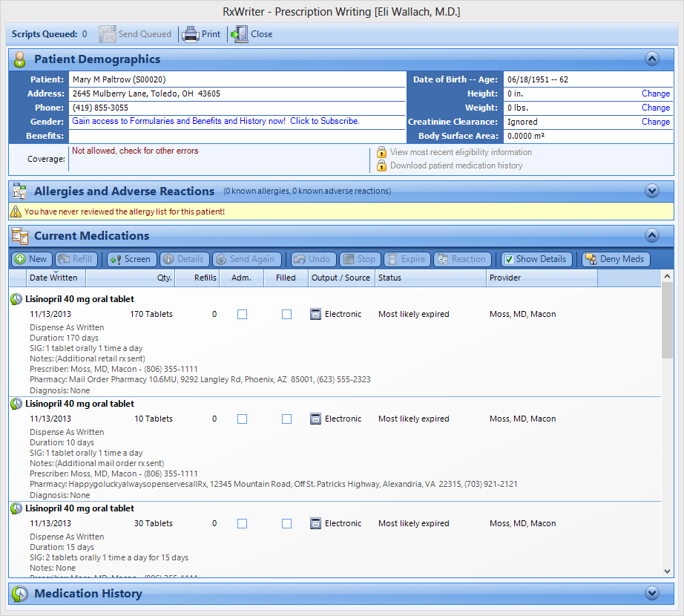Click the Print printer icon

point(190,34)
